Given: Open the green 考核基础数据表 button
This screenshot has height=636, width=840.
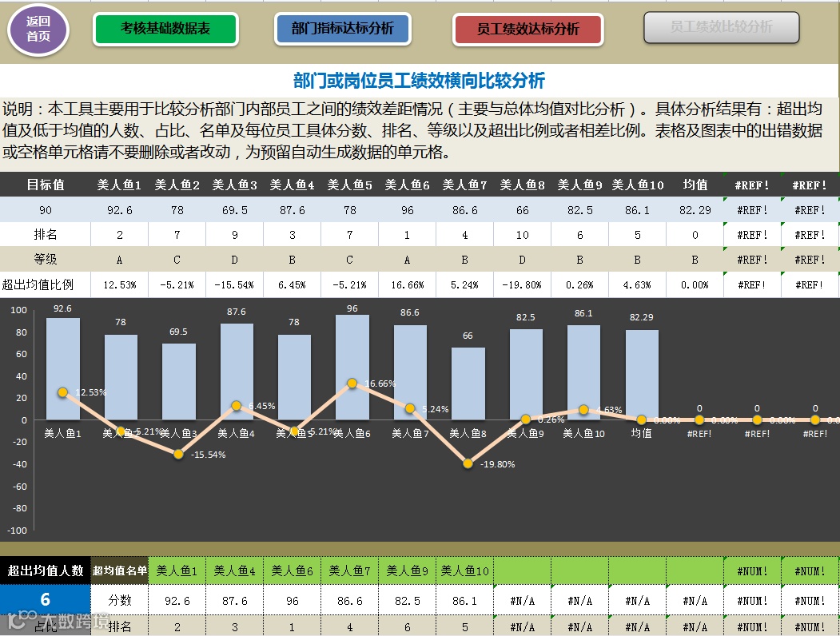Looking at the screenshot, I should click(x=165, y=29).
